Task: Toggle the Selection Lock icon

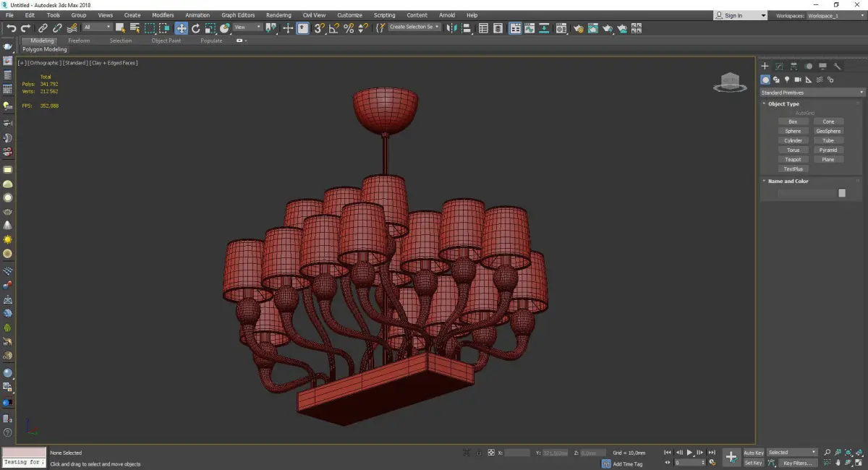Action: [479, 453]
